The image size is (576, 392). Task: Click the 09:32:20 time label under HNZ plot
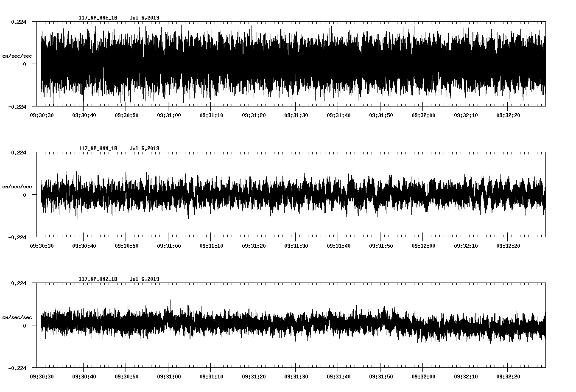pyautogui.click(x=508, y=376)
